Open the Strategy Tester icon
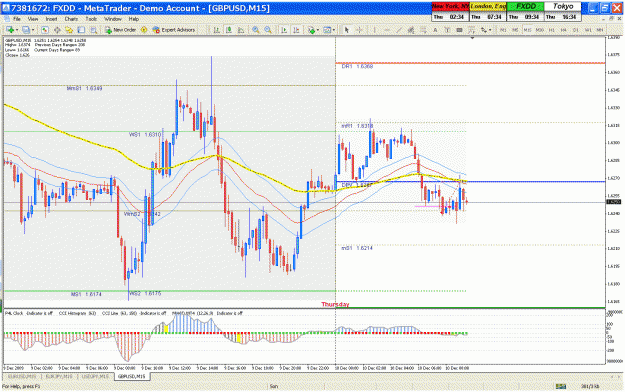This screenshot has width=625, height=392. [x=93, y=30]
